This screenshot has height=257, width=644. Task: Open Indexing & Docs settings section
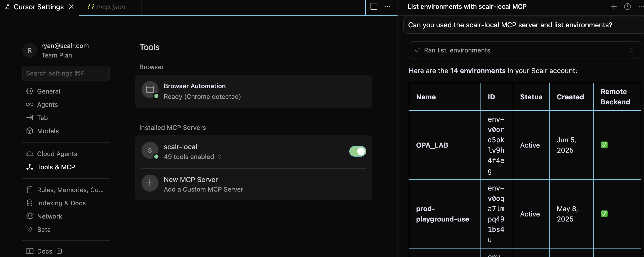click(x=66, y=203)
